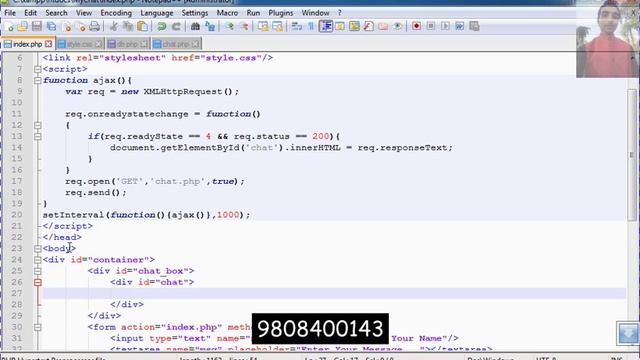The width and height of the screenshot is (640, 360).
Task: Collapse the form fold on line 30
Action: coord(38,327)
